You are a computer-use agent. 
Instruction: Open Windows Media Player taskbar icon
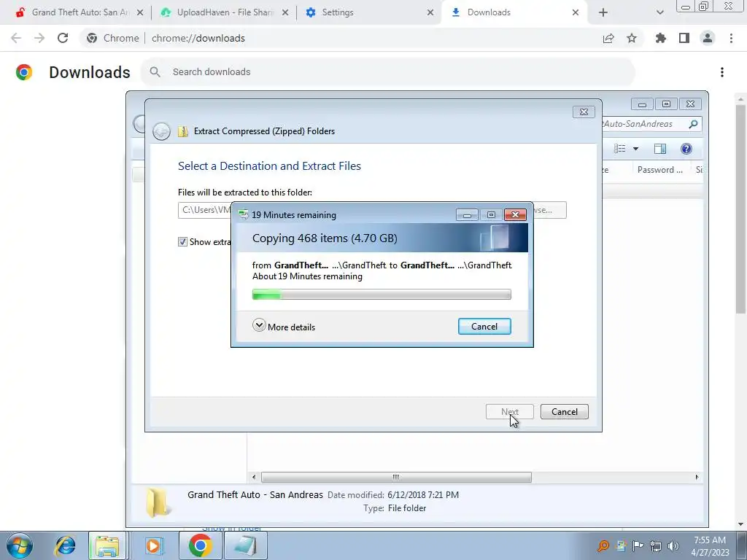point(154,545)
